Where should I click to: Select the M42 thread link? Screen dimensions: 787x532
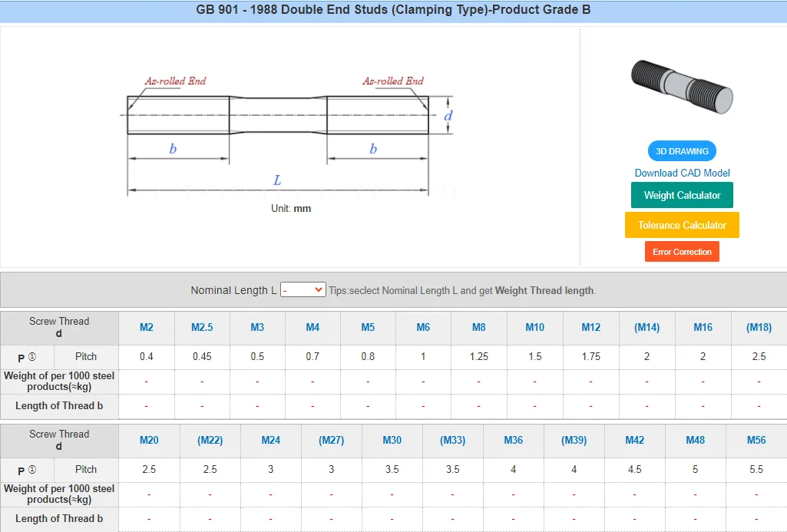click(x=634, y=440)
